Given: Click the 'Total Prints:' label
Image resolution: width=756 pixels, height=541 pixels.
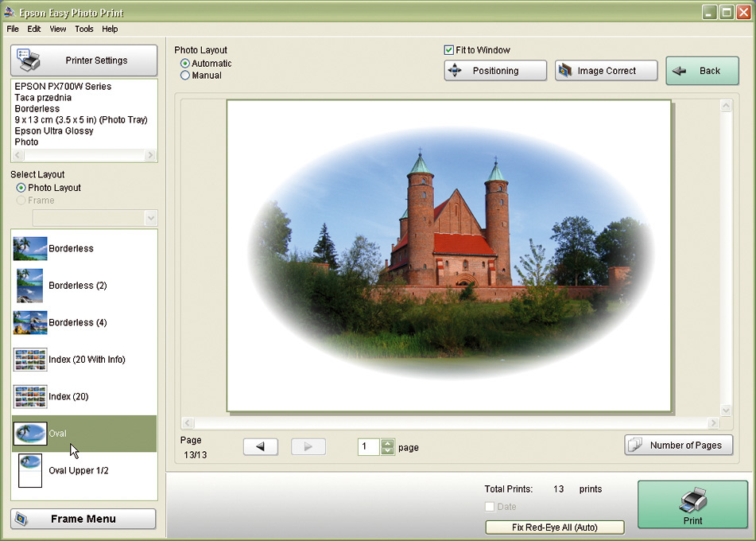Looking at the screenshot, I should tap(509, 489).
